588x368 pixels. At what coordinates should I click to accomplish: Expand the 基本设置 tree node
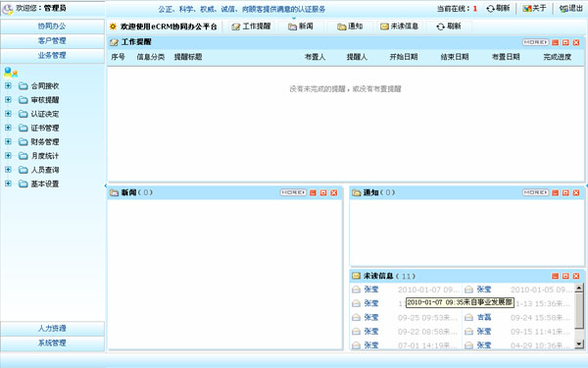tap(8, 184)
